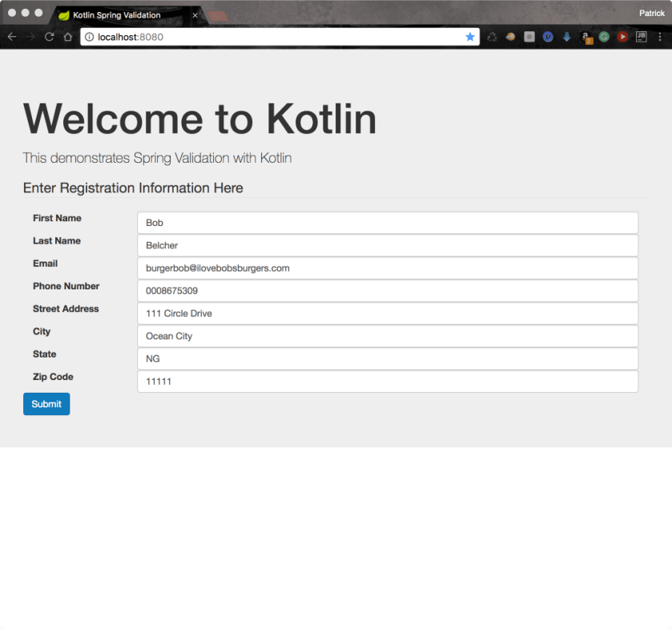Viewport: 672px width, 630px height.
Task: Click into the Email input field
Action: pyautogui.click(x=388, y=268)
